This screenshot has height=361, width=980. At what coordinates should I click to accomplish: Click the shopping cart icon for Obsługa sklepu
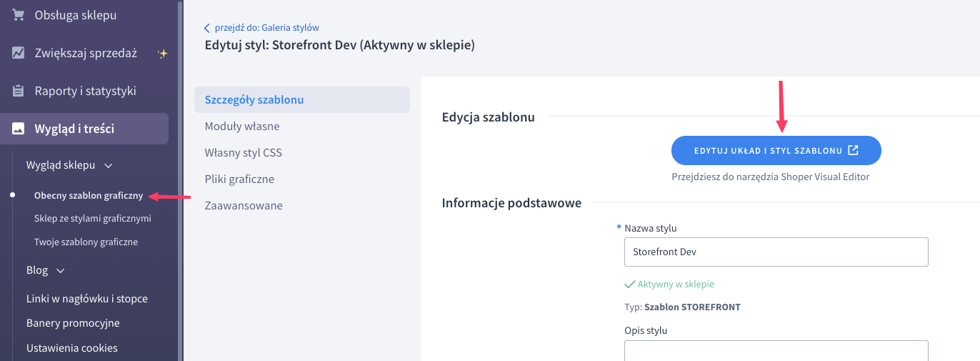(18, 15)
